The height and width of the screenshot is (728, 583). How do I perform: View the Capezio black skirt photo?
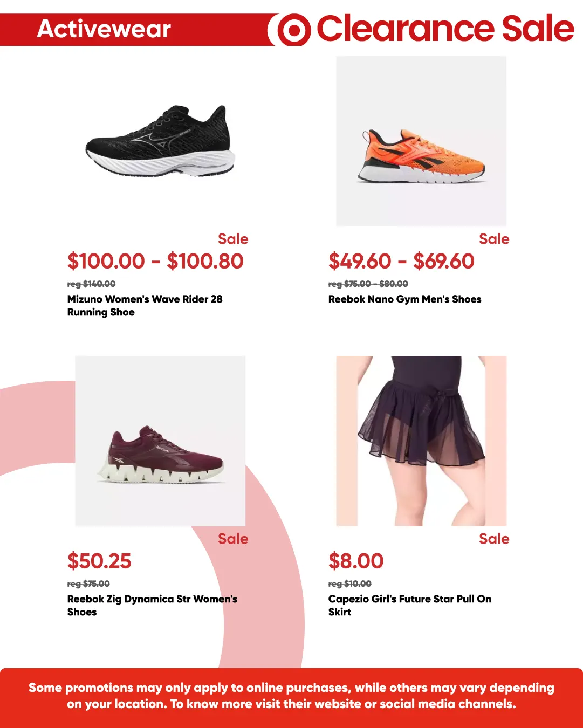tap(421, 441)
